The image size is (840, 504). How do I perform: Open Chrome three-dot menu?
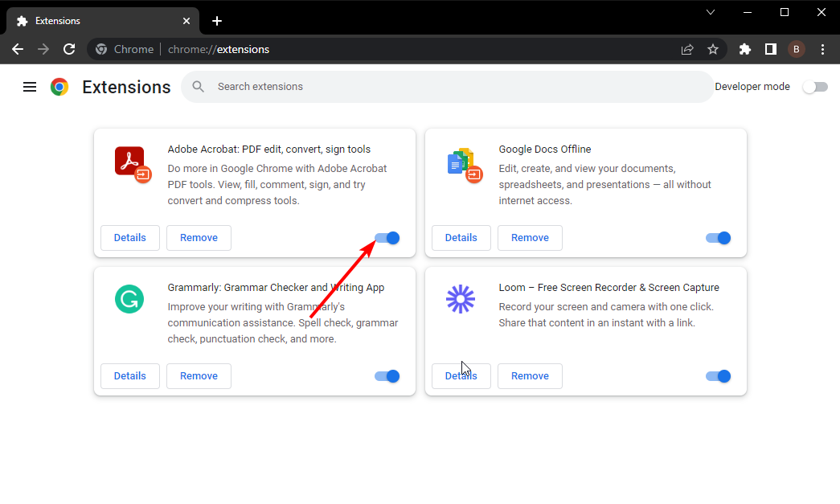tap(822, 49)
